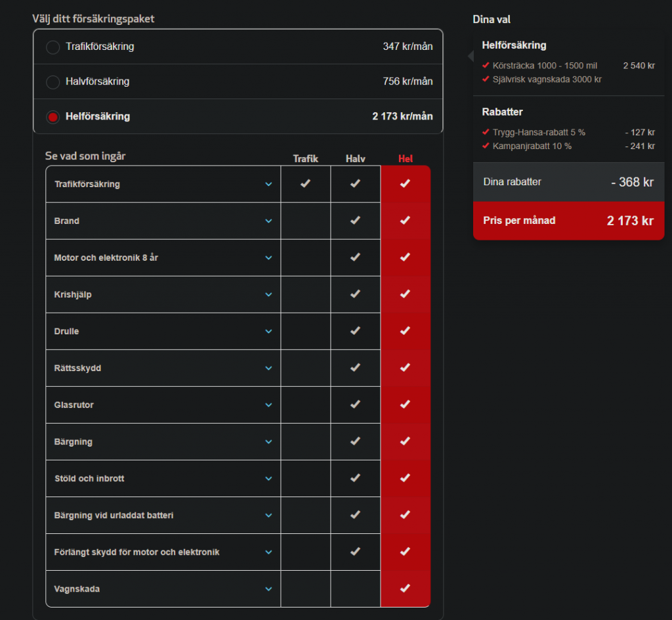
Task: Click the Stöld och inbrott chevron
Action: click(268, 479)
